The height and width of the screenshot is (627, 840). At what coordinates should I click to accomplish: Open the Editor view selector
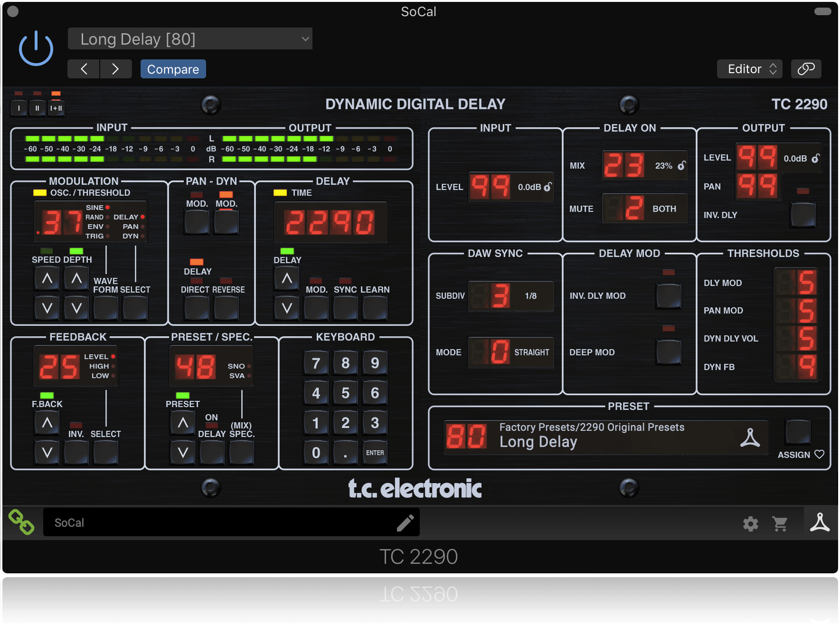tap(749, 69)
